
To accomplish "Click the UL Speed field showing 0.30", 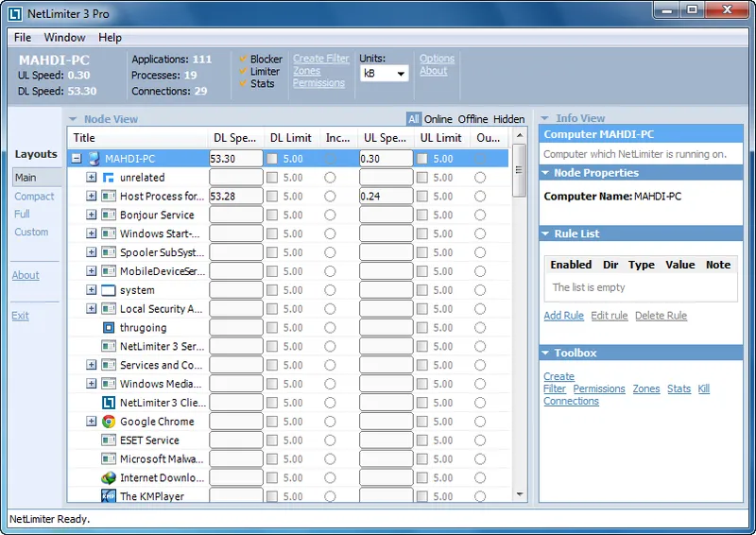I will click(x=386, y=159).
